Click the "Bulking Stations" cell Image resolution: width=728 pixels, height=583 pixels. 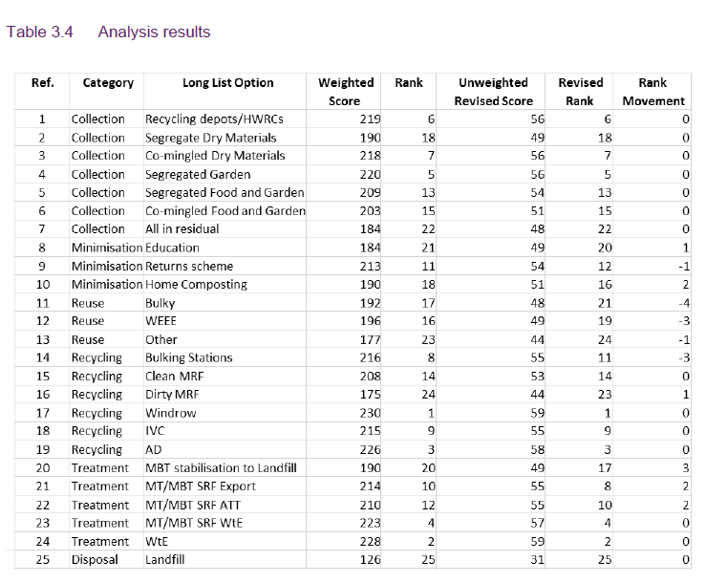point(188,358)
